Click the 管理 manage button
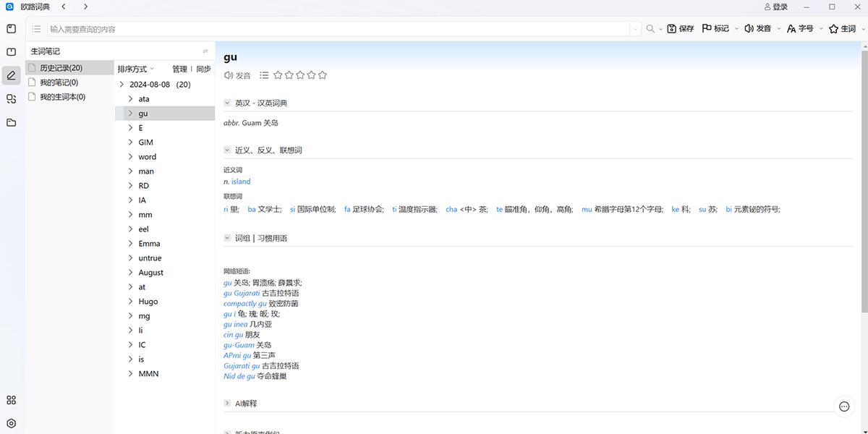The image size is (868, 434). click(x=179, y=69)
